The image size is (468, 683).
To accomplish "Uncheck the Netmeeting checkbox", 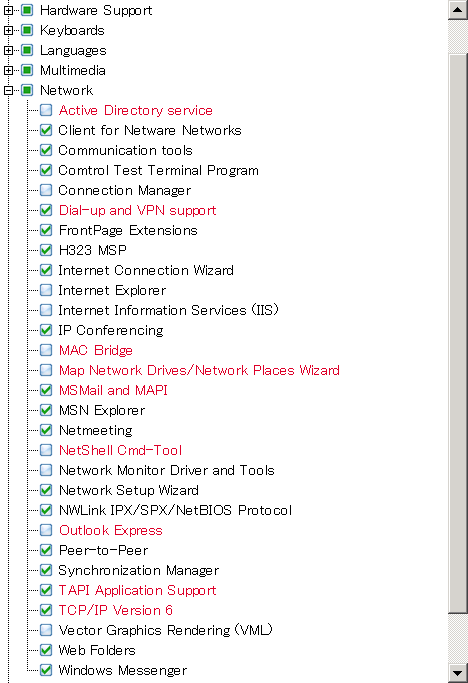I will pos(46,430).
